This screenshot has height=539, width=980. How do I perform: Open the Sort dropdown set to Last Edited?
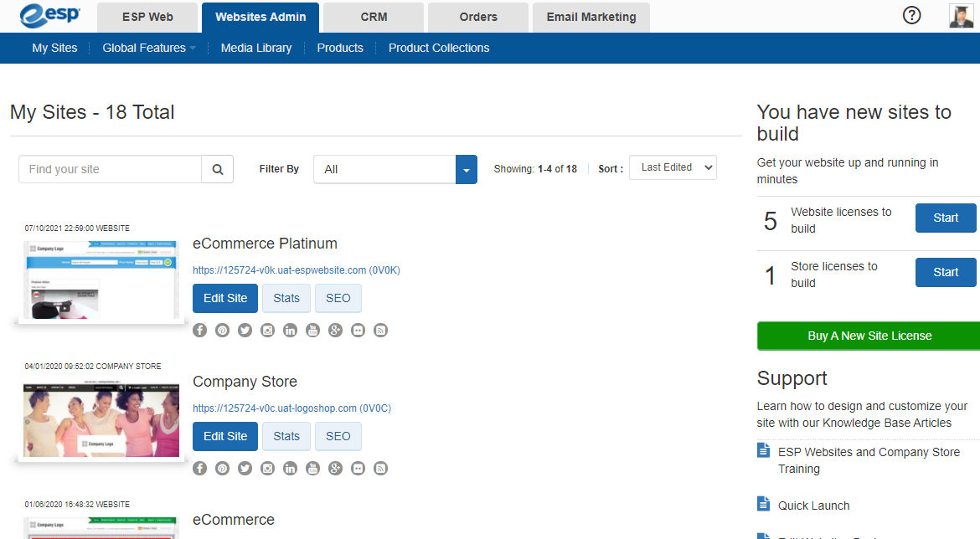tap(673, 167)
